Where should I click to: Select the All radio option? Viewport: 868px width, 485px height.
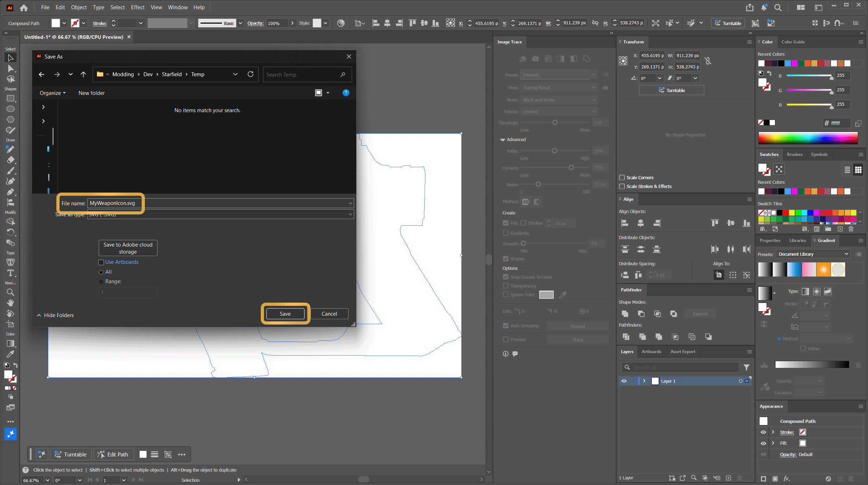tap(101, 272)
